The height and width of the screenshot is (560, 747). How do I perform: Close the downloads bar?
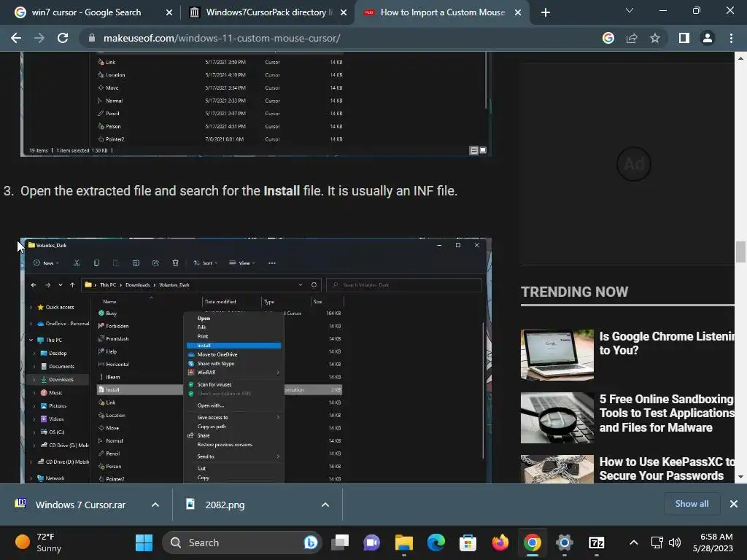(x=734, y=504)
